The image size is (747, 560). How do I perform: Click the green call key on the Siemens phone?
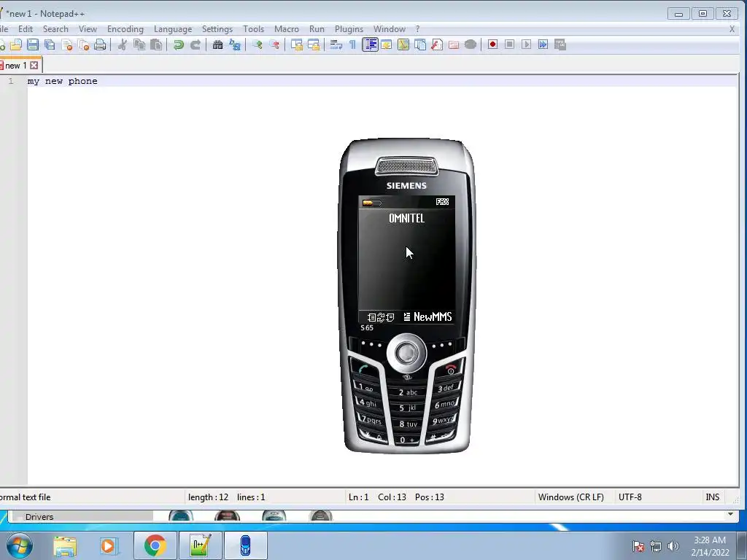click(x=363, y=368)
